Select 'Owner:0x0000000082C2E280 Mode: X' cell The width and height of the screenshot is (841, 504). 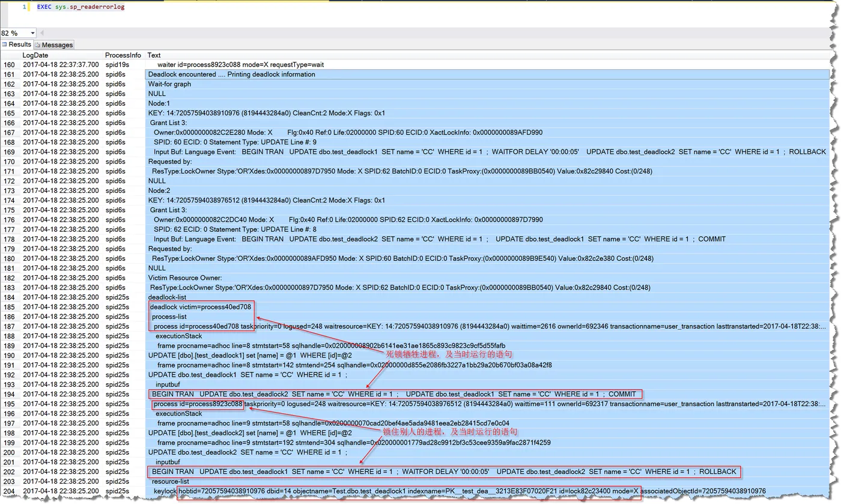(487, 133)
